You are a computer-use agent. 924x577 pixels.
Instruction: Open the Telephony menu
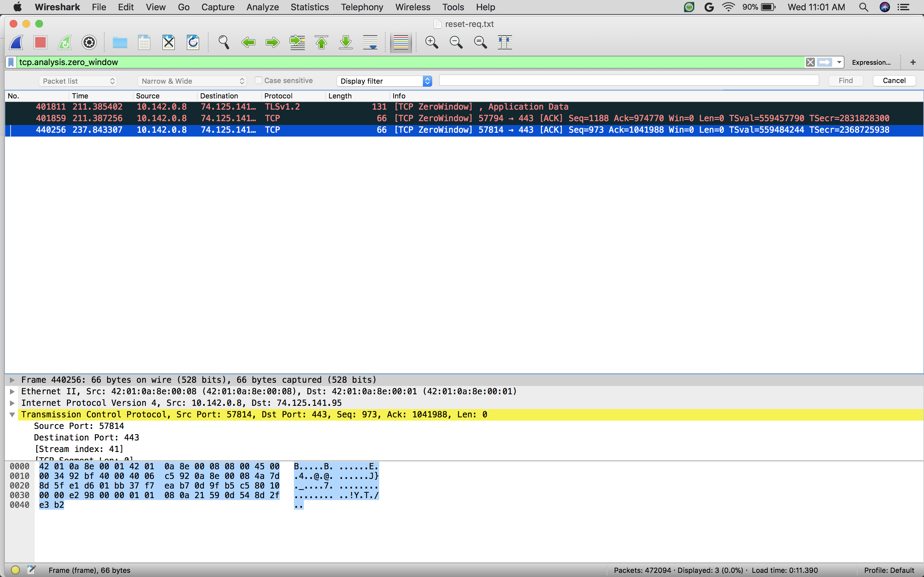tap(361, 7)
